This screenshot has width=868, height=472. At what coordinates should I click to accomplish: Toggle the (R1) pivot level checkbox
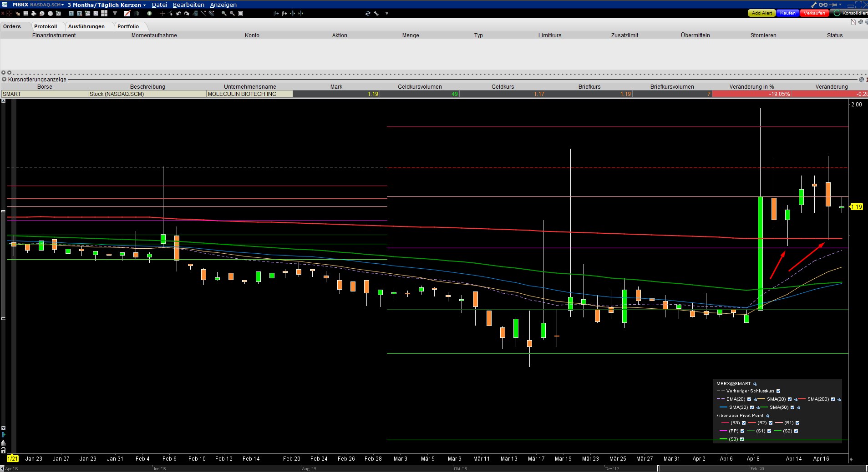point(797,423)
